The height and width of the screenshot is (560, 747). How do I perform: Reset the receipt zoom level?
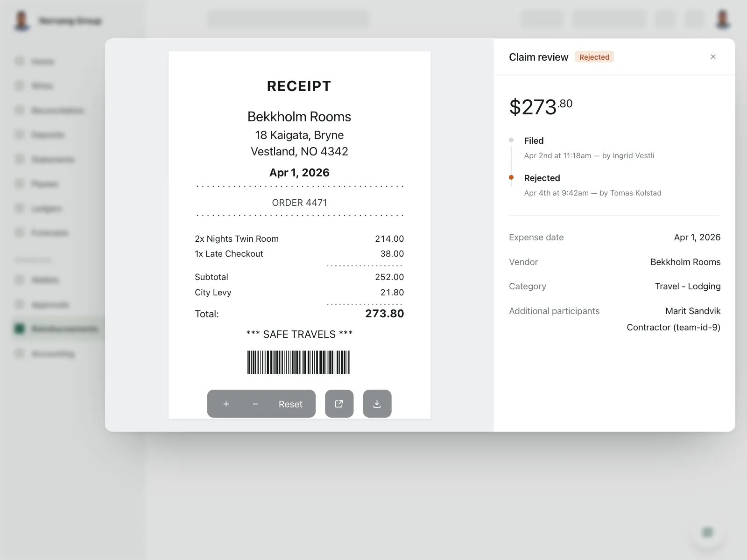click(x=290, y=404)
